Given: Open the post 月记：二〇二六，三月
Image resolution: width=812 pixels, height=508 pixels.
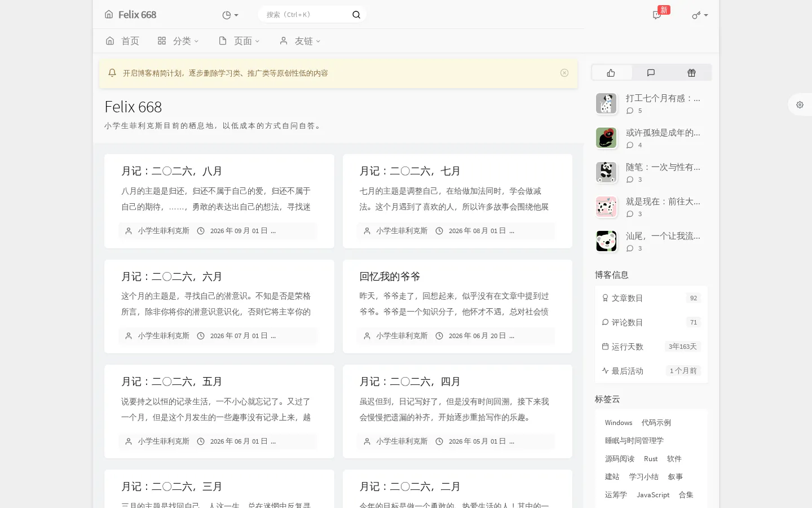Looking at the screenshot, I should (x=172, y=487).
